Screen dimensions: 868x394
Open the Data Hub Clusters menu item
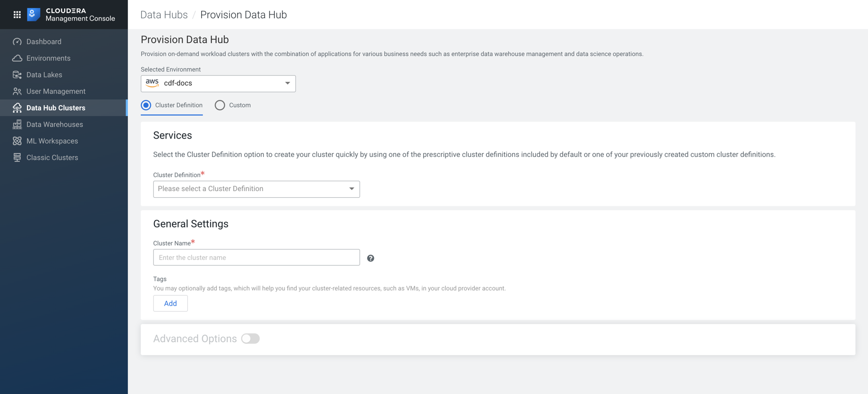pyautogui.click(x=56, y=108)
